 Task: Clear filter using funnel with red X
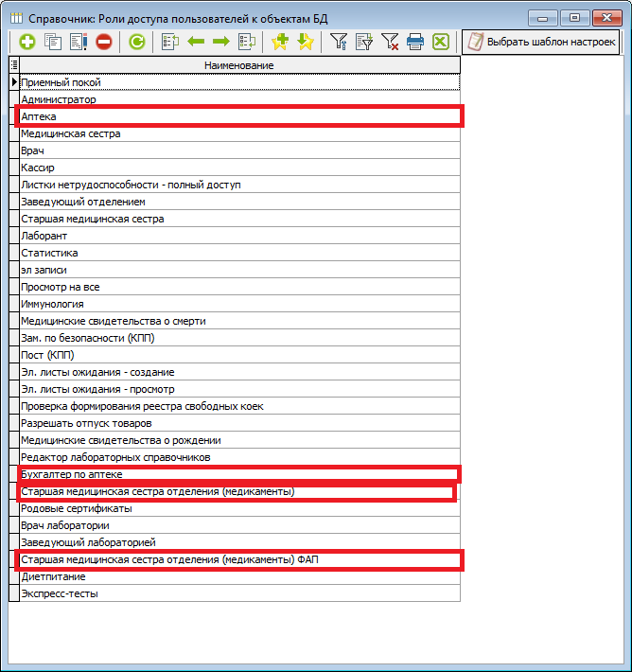point(390,42)
